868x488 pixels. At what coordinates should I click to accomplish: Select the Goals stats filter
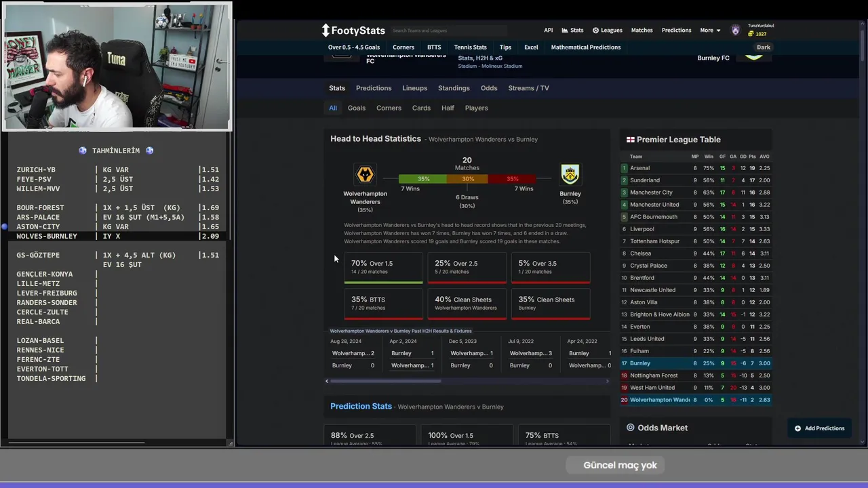(x=357, y=108)
